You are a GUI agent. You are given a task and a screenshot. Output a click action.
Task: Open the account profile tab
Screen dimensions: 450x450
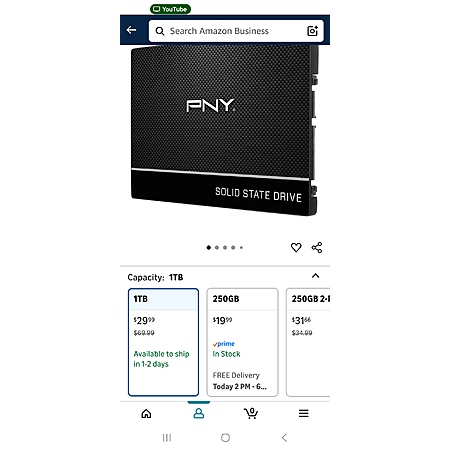point(199,413)
